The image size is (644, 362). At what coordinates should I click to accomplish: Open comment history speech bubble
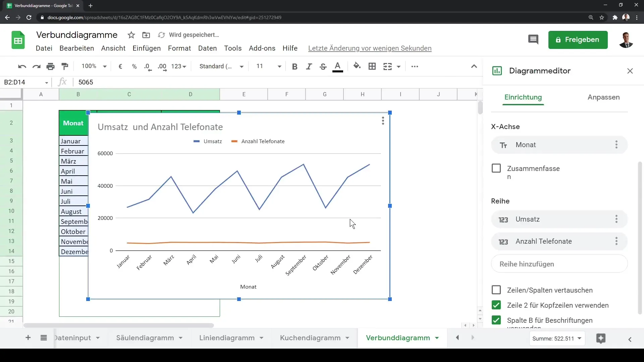tap(533, 40)
